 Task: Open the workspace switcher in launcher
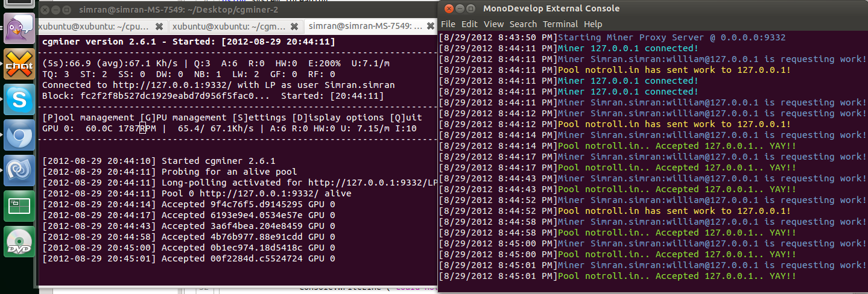(x=19, y=207)
